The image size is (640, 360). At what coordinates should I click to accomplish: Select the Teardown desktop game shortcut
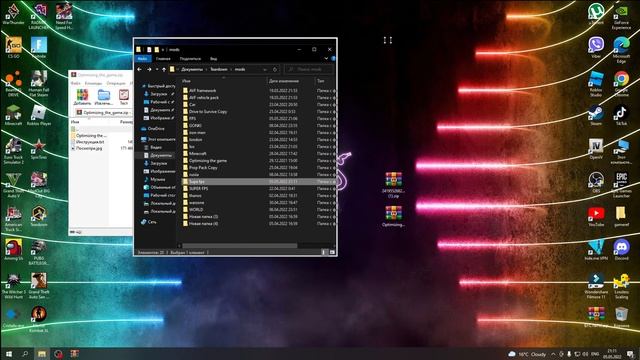click(39, 216)
